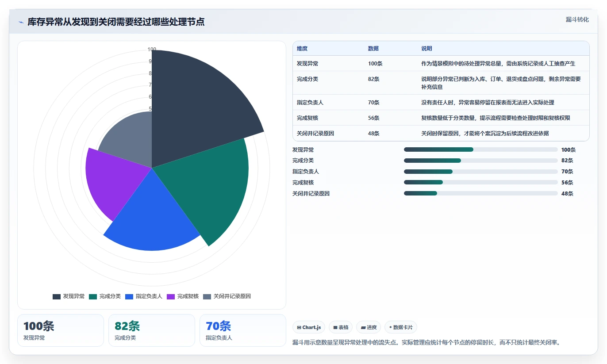607x364 pixels.
Task: Open the 70条 指定负责人 data card
Action: coord(243,330)
